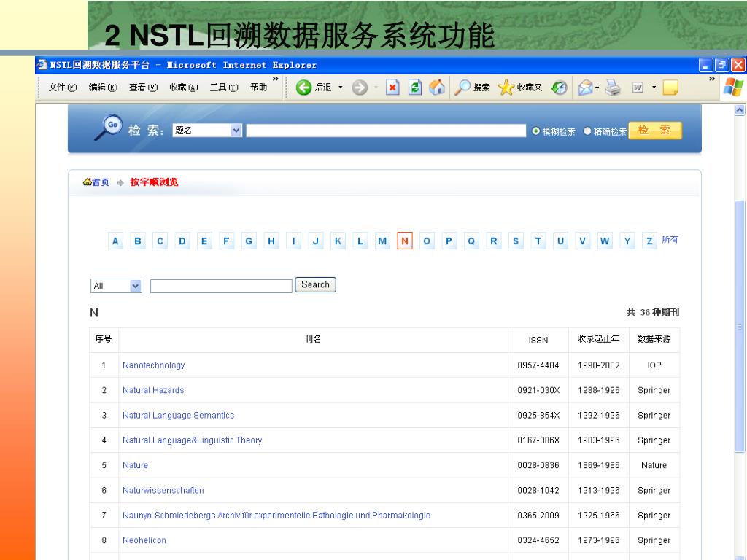
Task: Browse journals by letter M
Action: pos(382,241)
